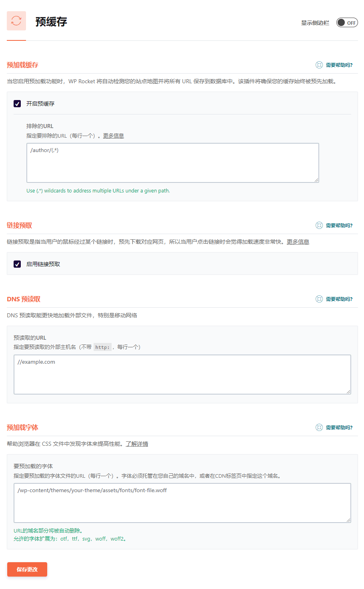364x589 pixels.
Task: Click the preload cache refresh icon in header
Action: [16, 21]
